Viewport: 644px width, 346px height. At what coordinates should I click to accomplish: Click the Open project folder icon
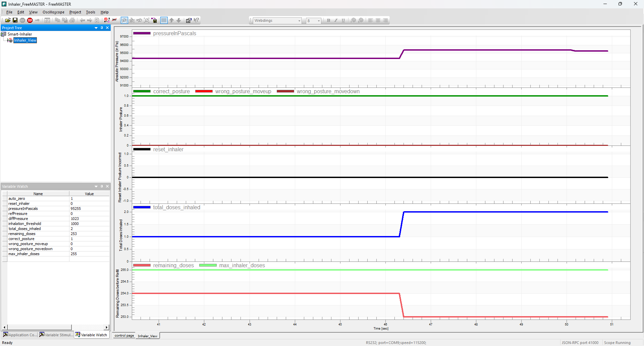(x=8, y=20)
